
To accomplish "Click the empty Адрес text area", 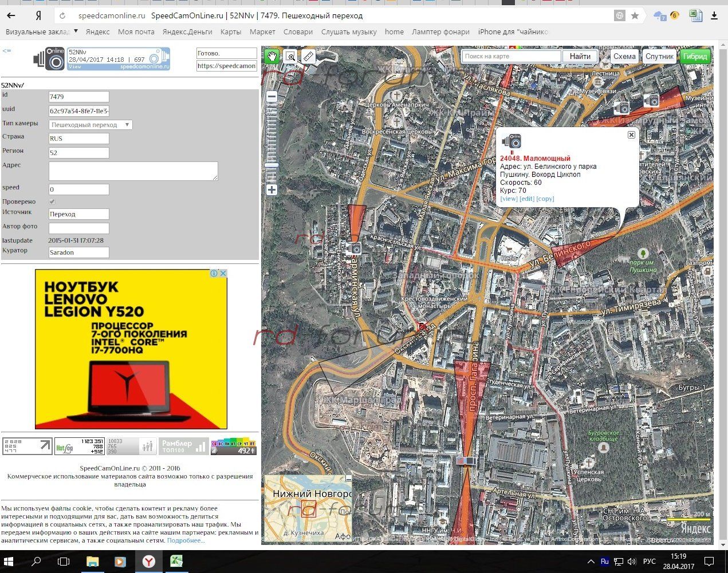I will 133,171.
